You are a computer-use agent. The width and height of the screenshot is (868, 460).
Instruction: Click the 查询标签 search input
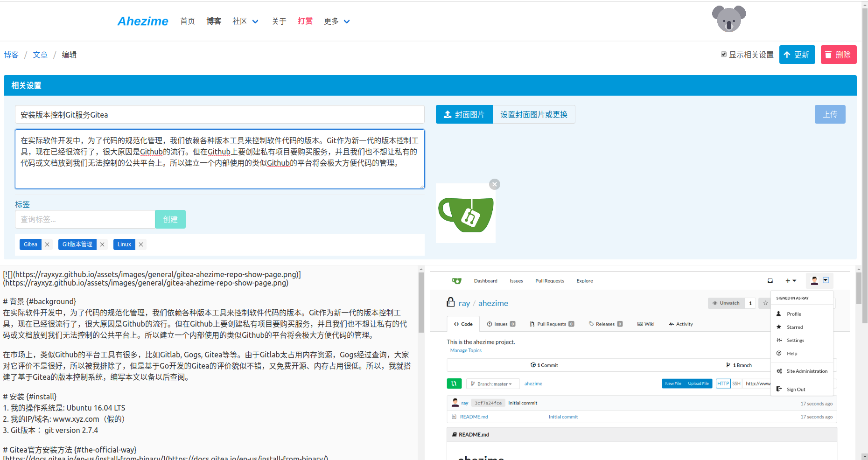coord(85,219)
